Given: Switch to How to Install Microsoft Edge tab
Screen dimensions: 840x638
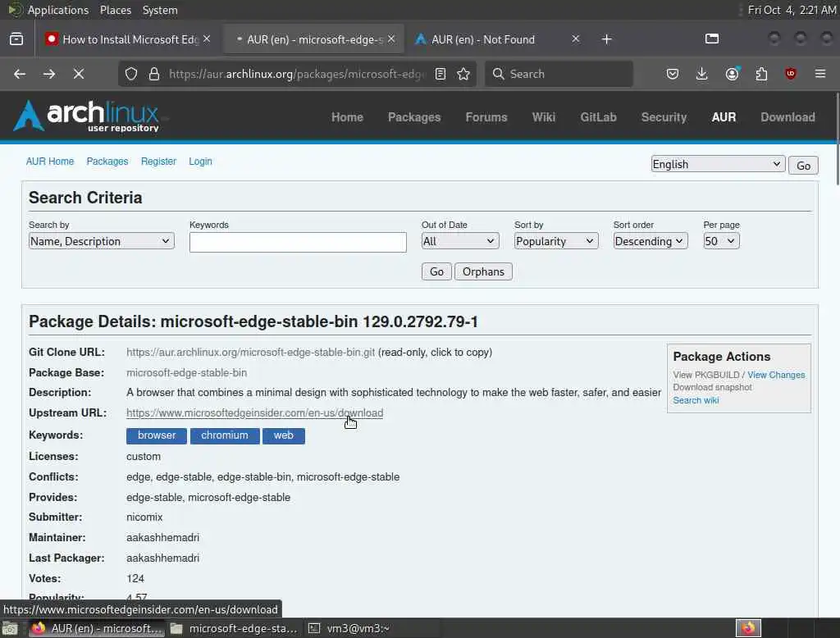Looking at the screenshot, I should 130,39.
